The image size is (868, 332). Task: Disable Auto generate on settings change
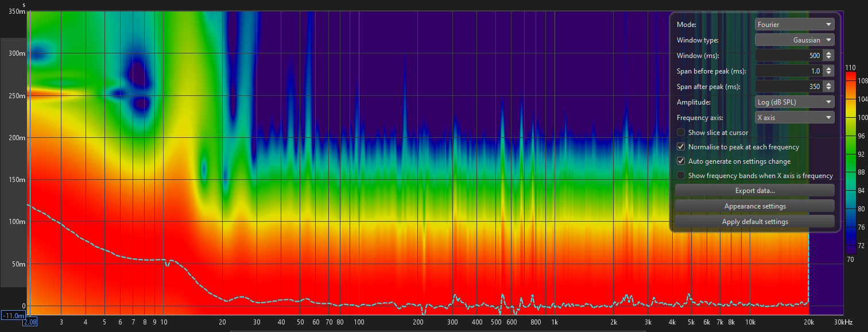pyautogui.click(x=681, y=161)
